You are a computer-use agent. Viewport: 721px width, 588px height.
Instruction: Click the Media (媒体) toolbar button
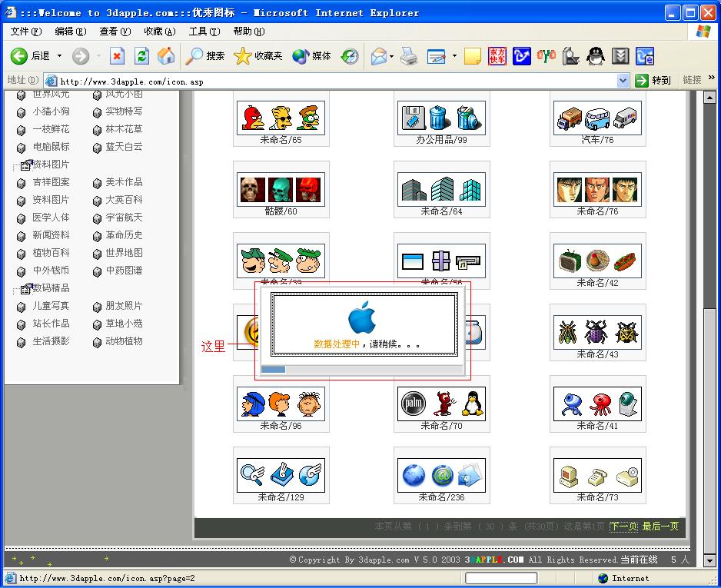[x=311, y=56]
